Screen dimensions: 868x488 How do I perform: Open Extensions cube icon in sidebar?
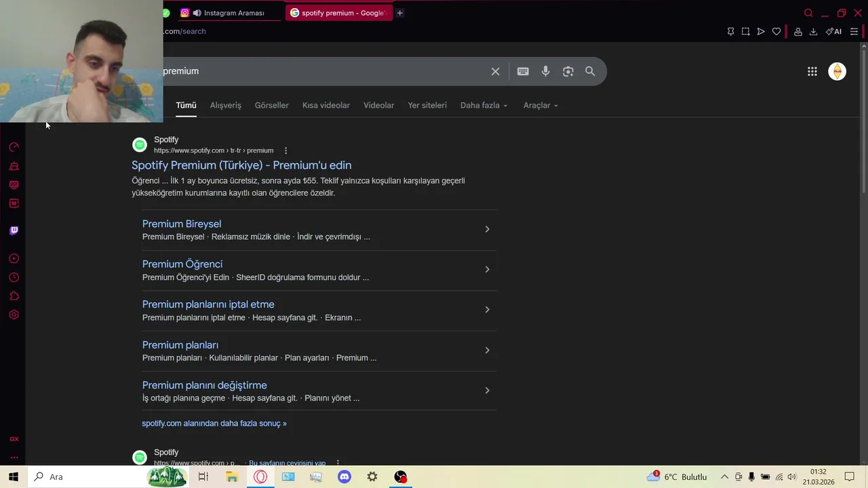click(14, 296)
